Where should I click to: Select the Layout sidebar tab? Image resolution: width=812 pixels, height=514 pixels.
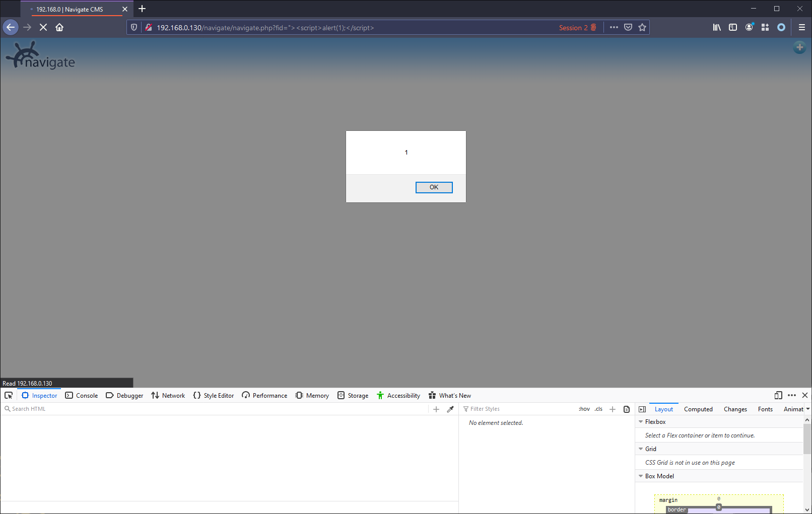click(x=664, y=409)
